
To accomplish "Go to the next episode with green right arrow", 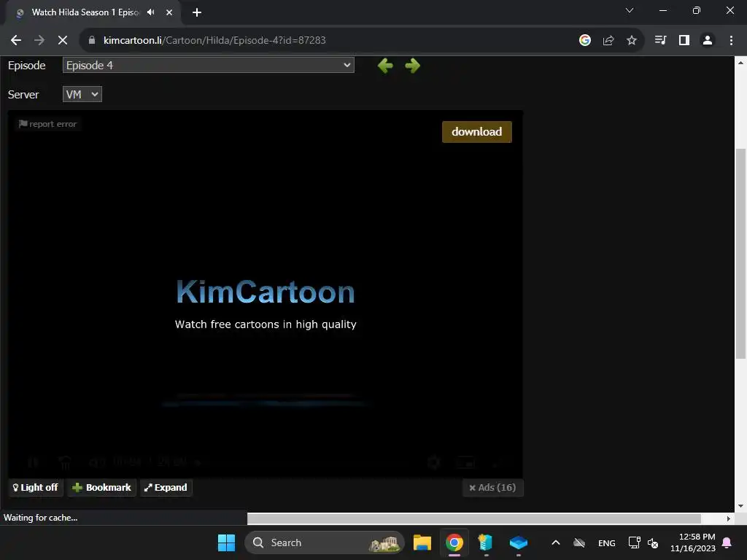I will [413, 66].
